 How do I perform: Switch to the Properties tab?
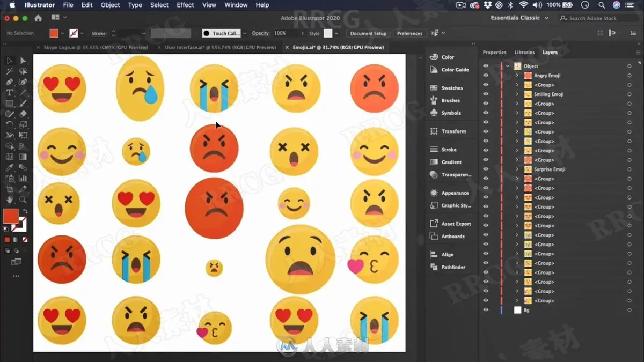pyautogui.click(x=494, y=53)
